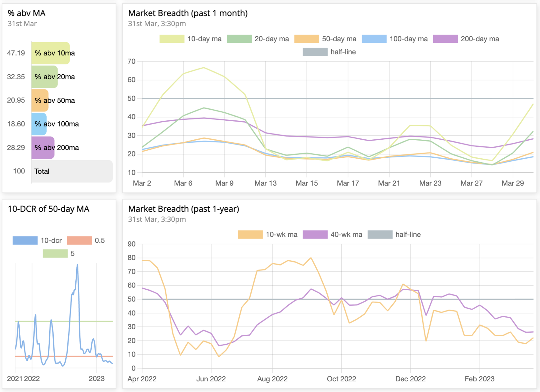
Task: Click the 'Apr 2022' axis label
Action: pos(142,379)
